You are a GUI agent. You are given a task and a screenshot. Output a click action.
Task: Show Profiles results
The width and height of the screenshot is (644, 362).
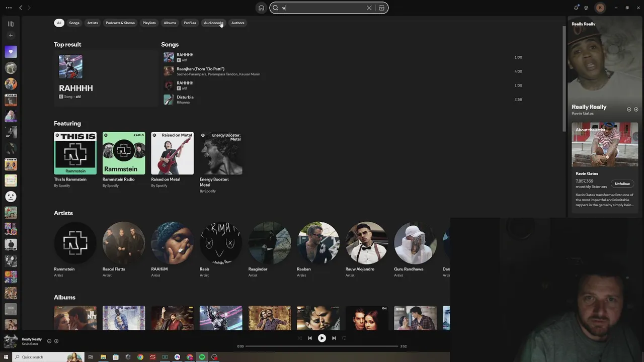(x=190, y=23)
